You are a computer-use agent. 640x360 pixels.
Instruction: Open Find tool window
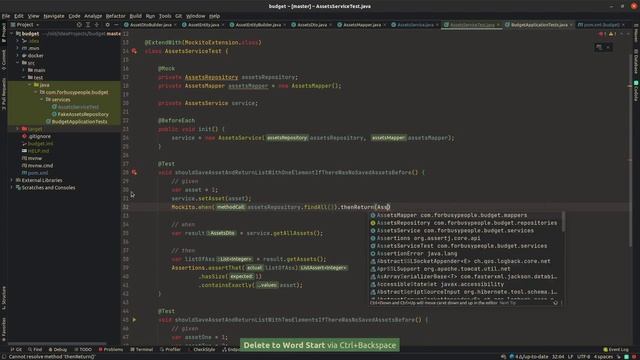35,349
